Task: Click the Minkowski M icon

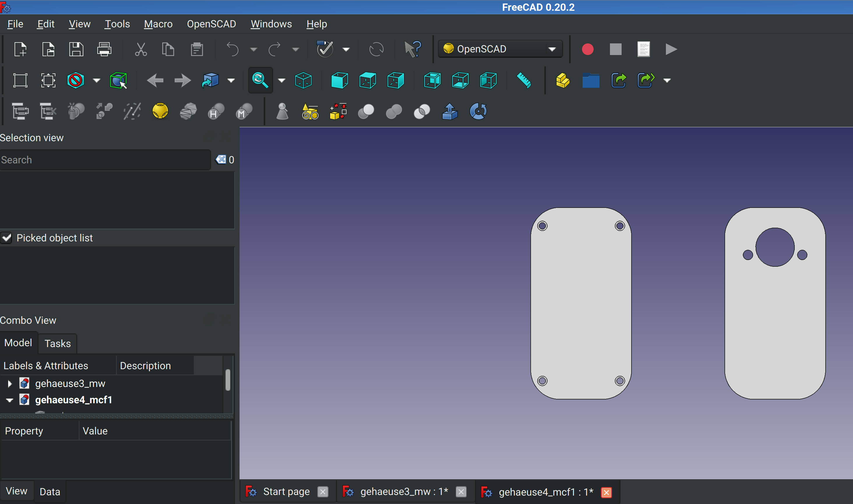Action: pos(244,112)
